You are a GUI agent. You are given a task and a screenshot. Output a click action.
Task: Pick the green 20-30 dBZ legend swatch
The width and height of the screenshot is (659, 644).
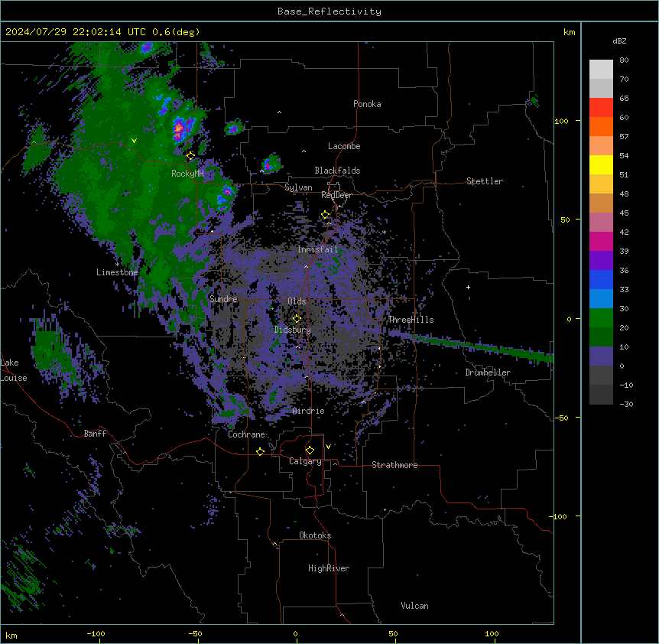point(601,318)
